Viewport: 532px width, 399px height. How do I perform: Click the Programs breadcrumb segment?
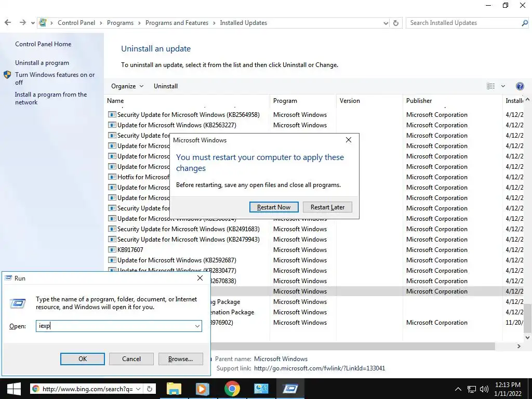pos(120,23)
